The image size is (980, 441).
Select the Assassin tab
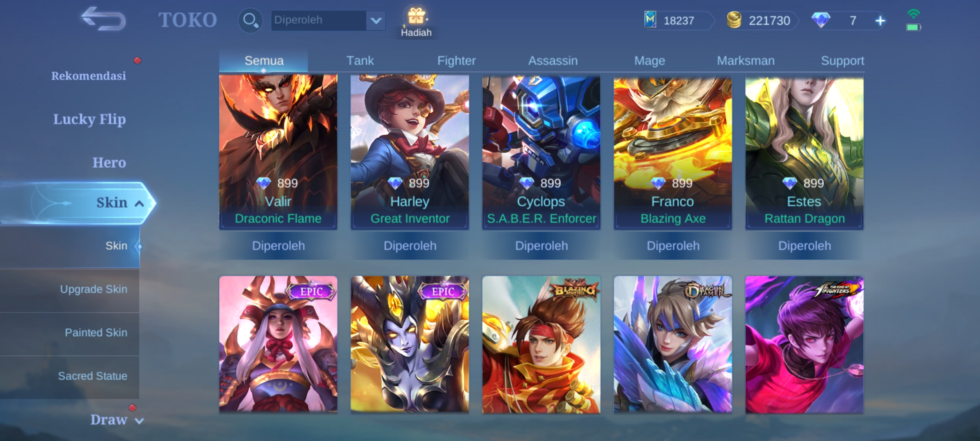coord(553,61)
